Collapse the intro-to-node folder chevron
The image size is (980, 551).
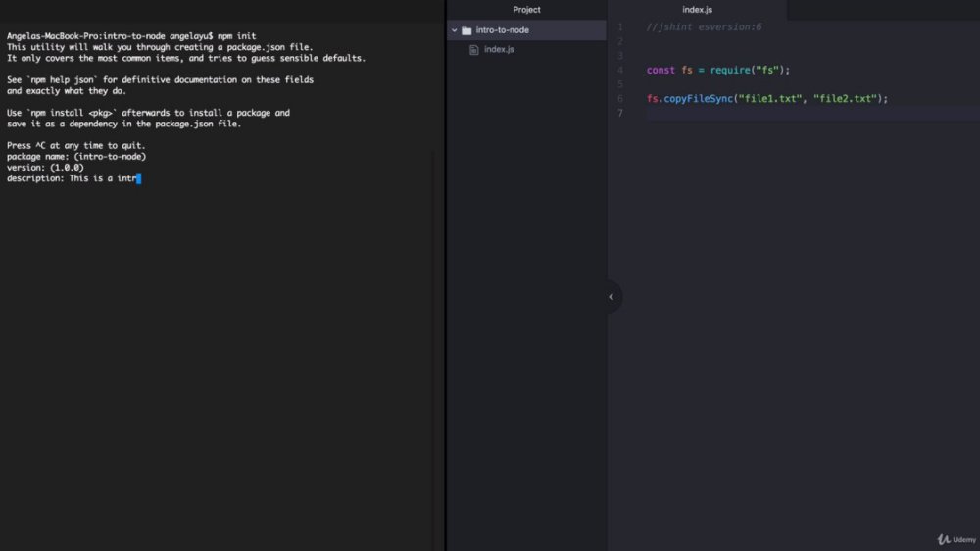455,30
